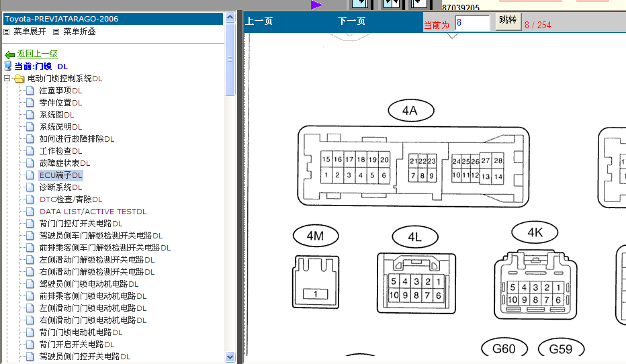Open 如何进行故障排除DL
The image size is (626, 364).
point(77,139)
